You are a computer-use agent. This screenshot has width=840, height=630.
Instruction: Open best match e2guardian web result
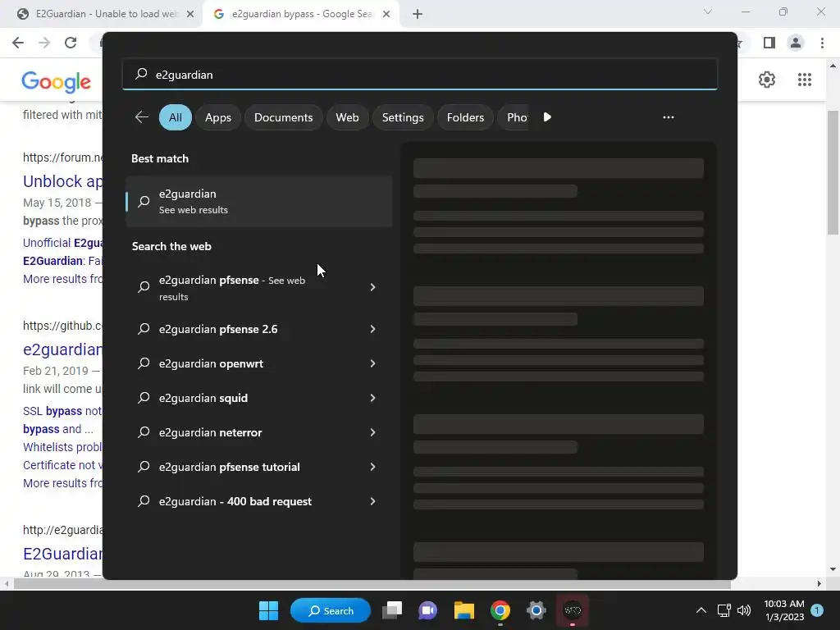coord(259,202)
